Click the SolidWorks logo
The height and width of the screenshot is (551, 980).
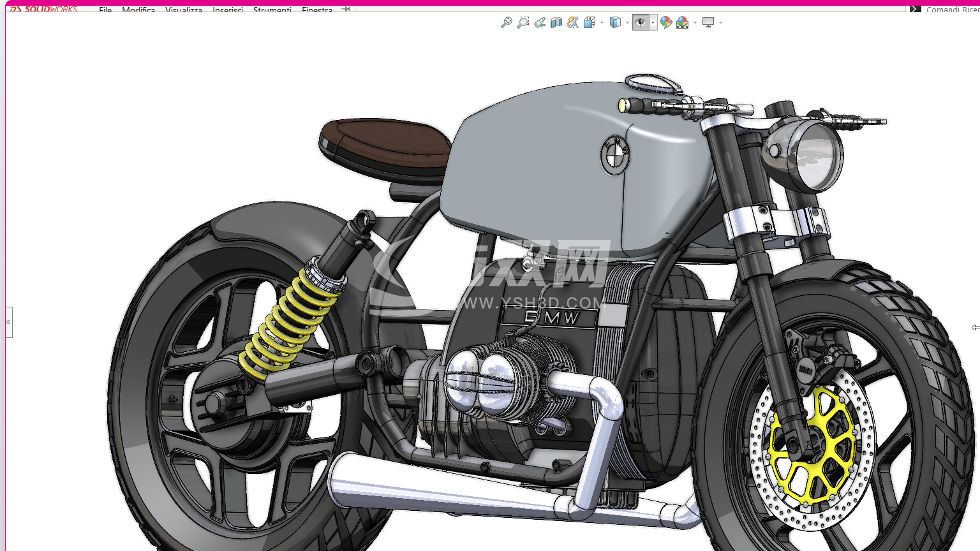click(43, 10)
